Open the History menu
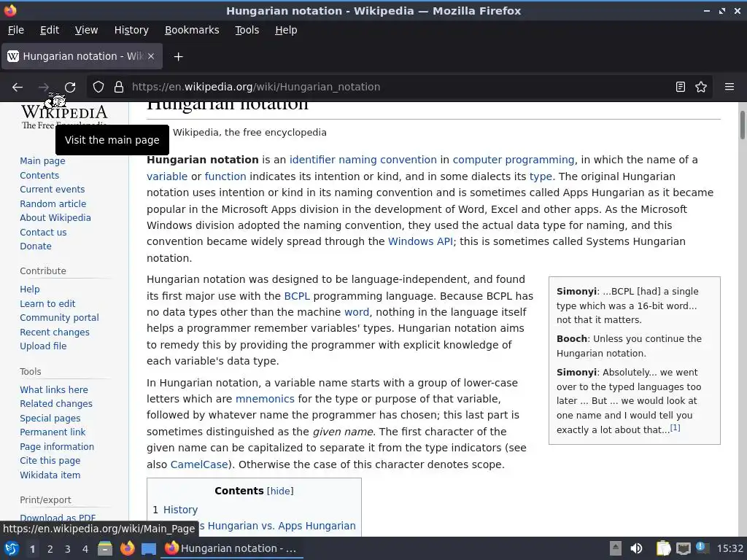 (x=131, y=30)
